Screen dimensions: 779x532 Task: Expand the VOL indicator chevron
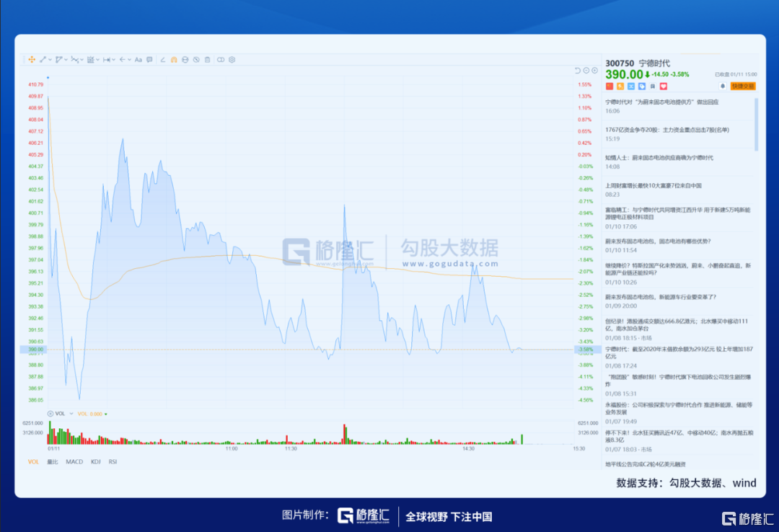click(x=71, y=414)
